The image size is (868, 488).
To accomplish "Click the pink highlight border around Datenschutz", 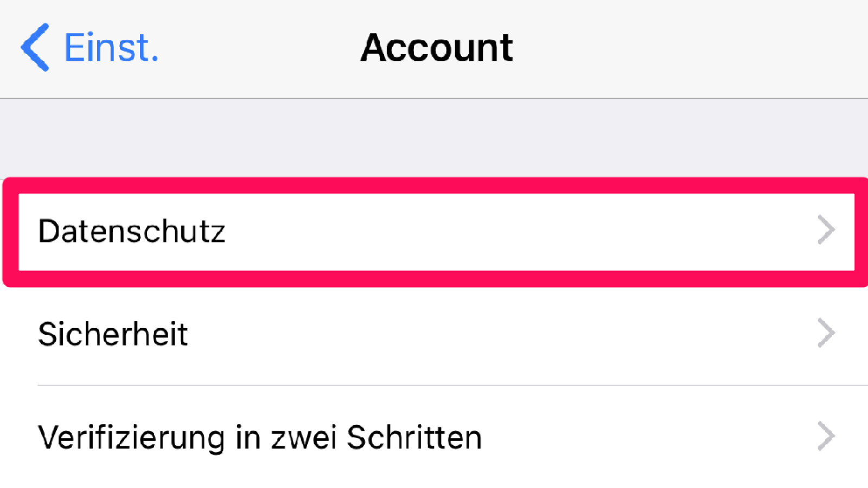I will click(x=434, y=185).
